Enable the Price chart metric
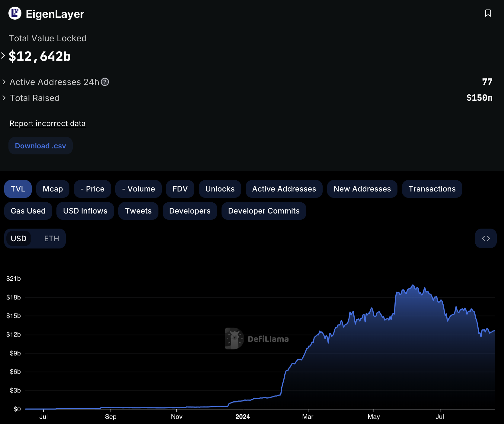Viewport: 504px width, 424px height. coord(92,189)
